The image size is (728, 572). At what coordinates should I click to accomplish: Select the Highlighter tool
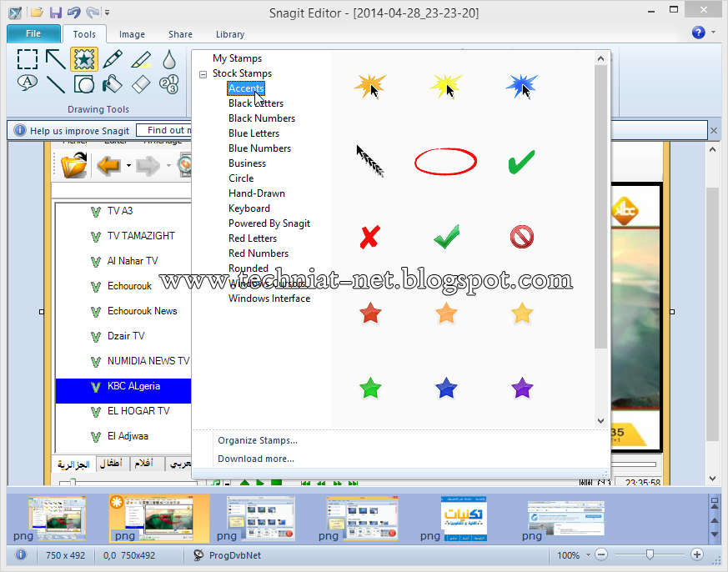coord(139,59)
